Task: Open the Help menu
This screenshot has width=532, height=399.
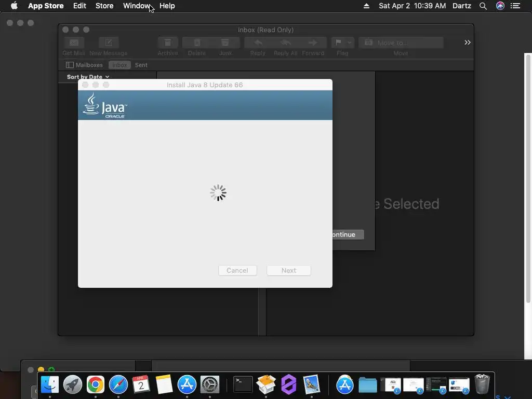Action: pos(167,6)
